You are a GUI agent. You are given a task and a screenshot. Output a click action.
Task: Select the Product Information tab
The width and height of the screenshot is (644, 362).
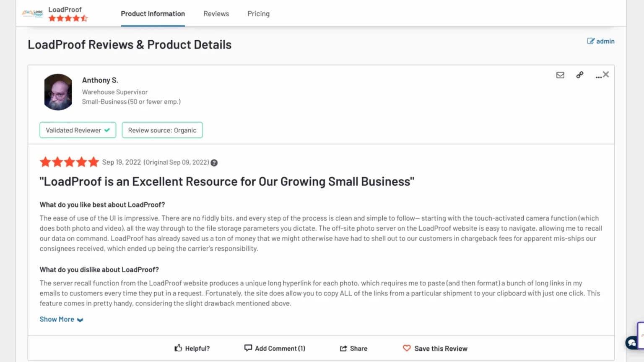153,13
